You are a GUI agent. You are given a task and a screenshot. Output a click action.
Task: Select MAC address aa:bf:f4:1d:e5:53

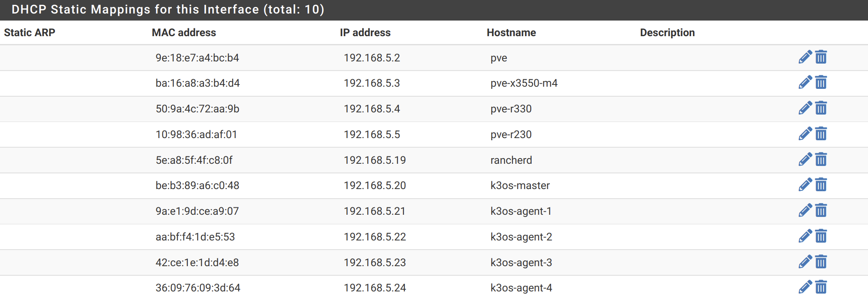coord(195,237)
